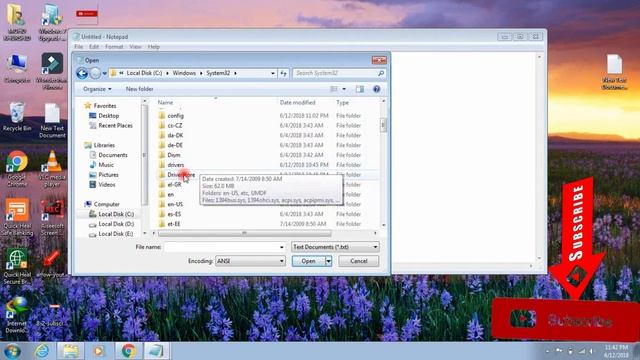Select the es-ES folder row

(269, 214)
